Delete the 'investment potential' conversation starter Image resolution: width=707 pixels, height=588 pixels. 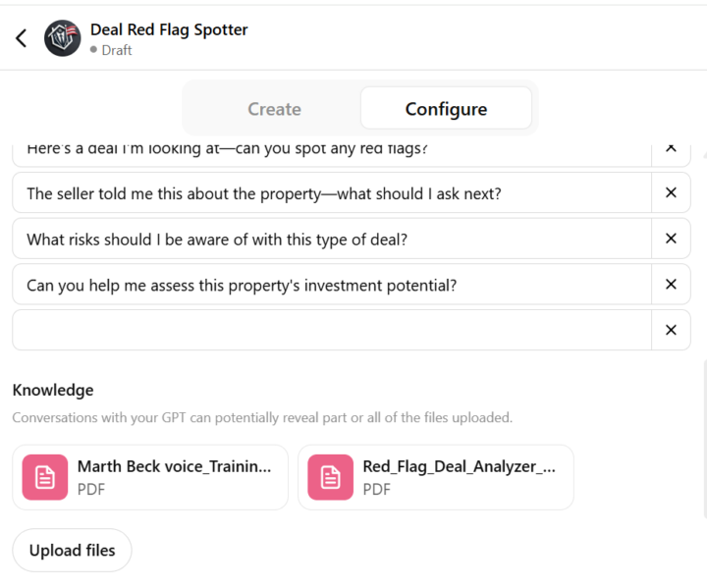point(671,285)
